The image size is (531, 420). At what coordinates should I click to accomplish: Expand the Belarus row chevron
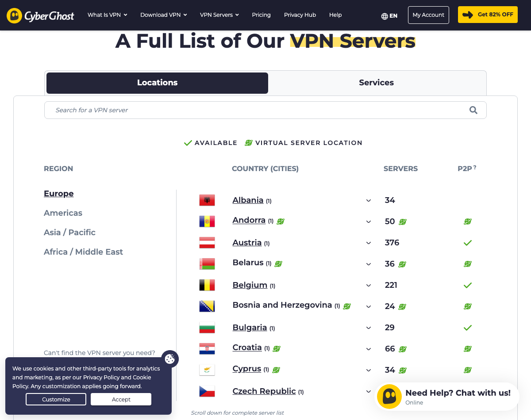pyautogui.click(x=369, y=264)
